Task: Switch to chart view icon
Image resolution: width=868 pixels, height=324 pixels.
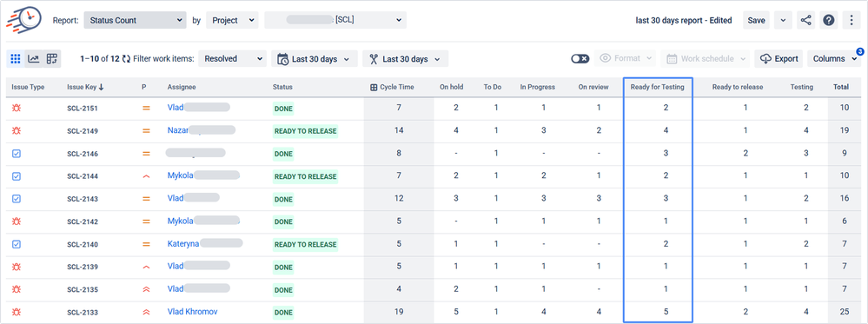Action: tap(34, 59)
